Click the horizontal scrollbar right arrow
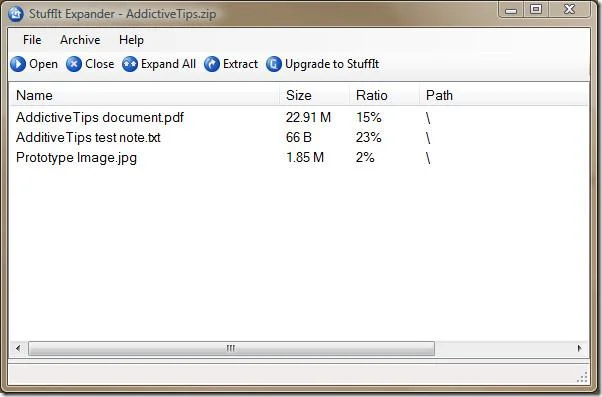Image resolution: width=602 pixels, height=397 pixels. pos(580,348)
